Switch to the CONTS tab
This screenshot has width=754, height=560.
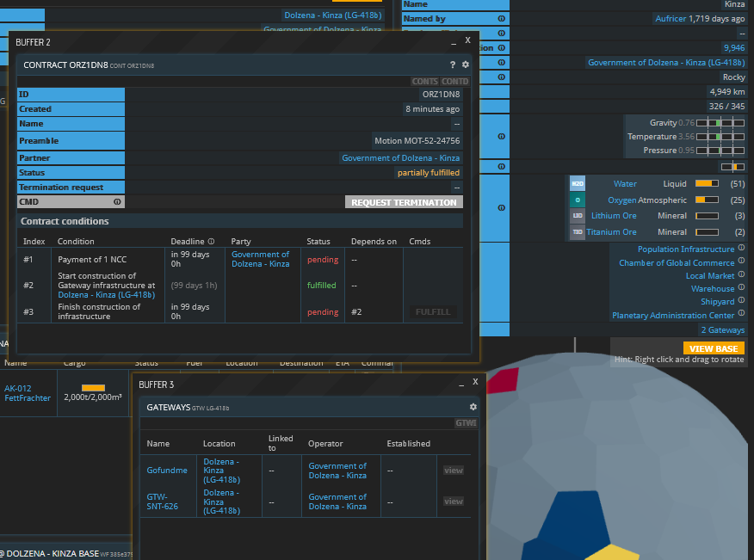tap(425, 82)
